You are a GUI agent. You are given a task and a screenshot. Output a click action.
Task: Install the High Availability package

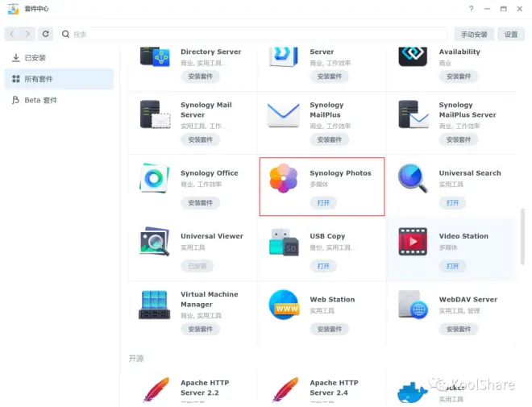pyautogui.click(x=459, y=77)
